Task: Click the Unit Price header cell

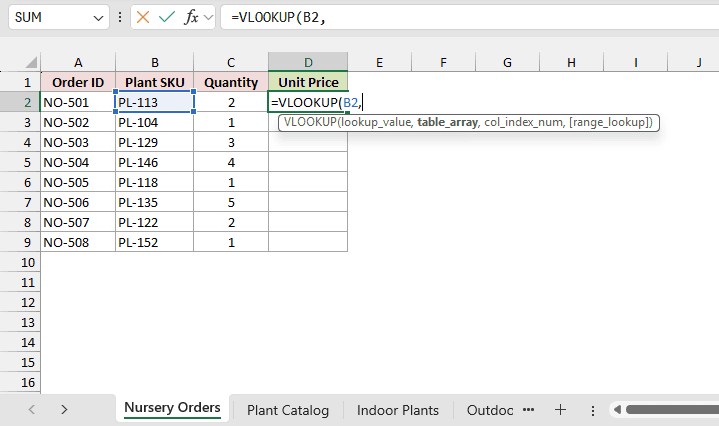Action: pyautogui.click(x=308, y=82)
